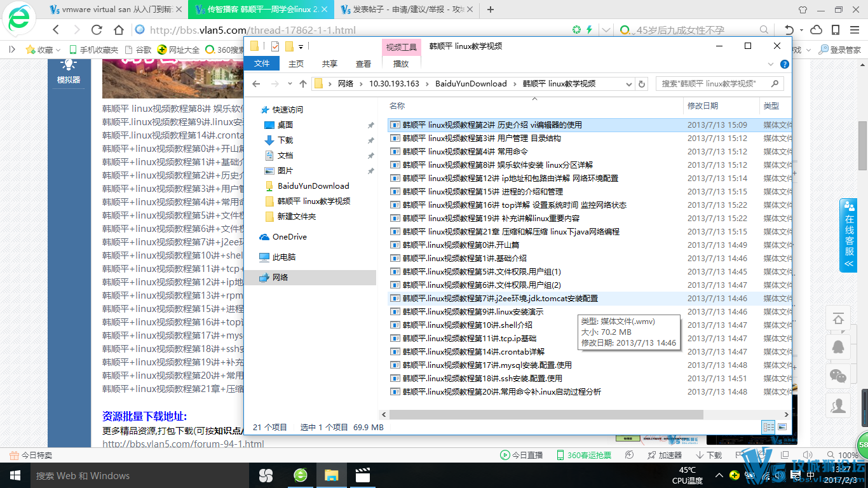Open the 播放 ribbon tab

401,64
